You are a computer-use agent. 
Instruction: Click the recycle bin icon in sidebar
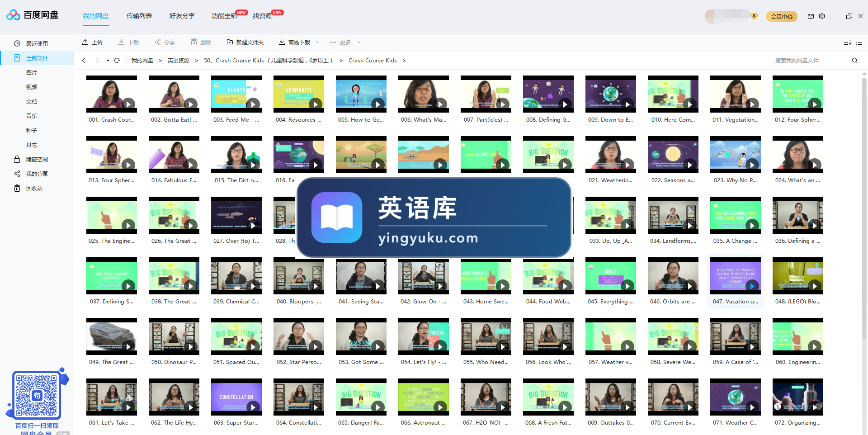pos(17,188)
